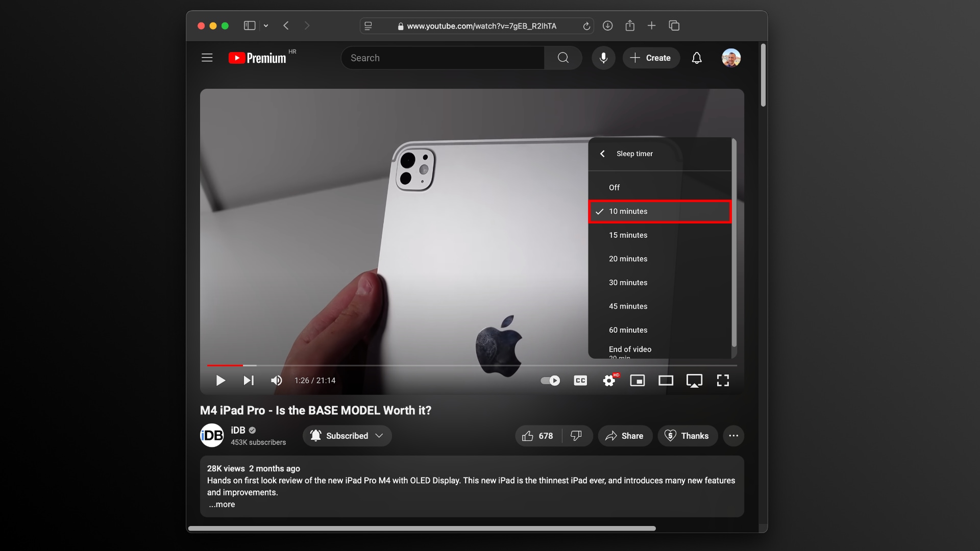Share this video

click(625, 436)
